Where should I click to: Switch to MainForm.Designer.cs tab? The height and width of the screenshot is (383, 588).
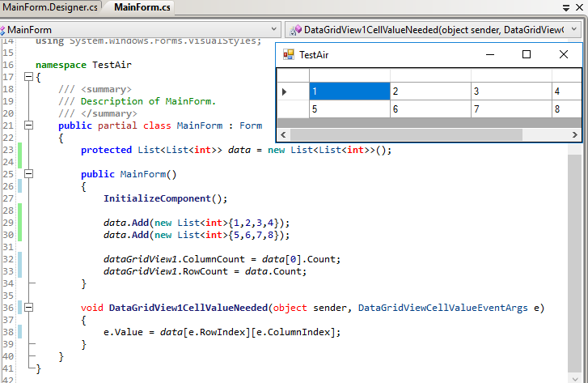tap(50, 7)
